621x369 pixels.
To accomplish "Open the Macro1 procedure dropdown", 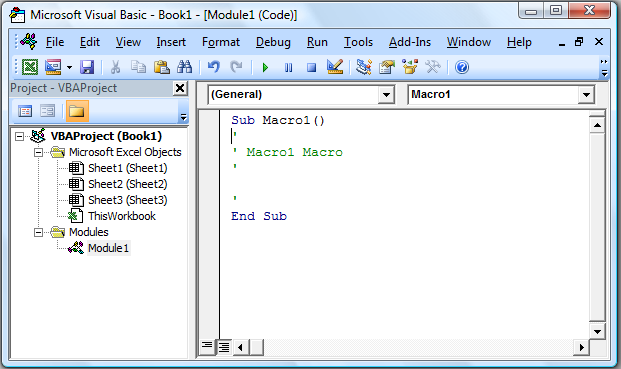I will click(586, 95).
